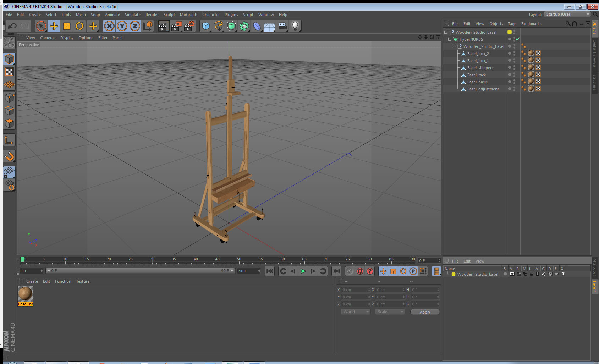Click the Record Active Objects button
This screenshot has width=599, height=364.
pyautogui.click(x=350, y=271)
